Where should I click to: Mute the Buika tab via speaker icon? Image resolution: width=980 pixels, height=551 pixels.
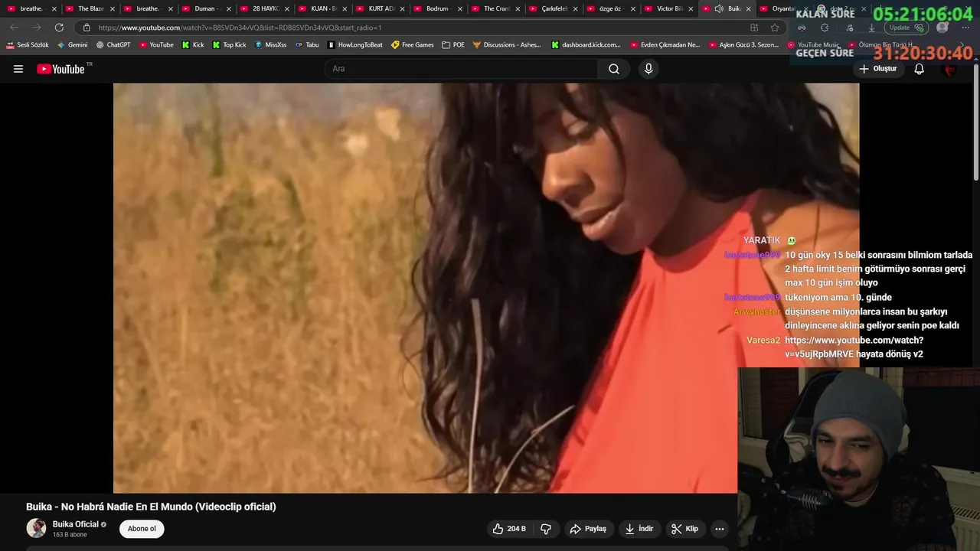719,8
